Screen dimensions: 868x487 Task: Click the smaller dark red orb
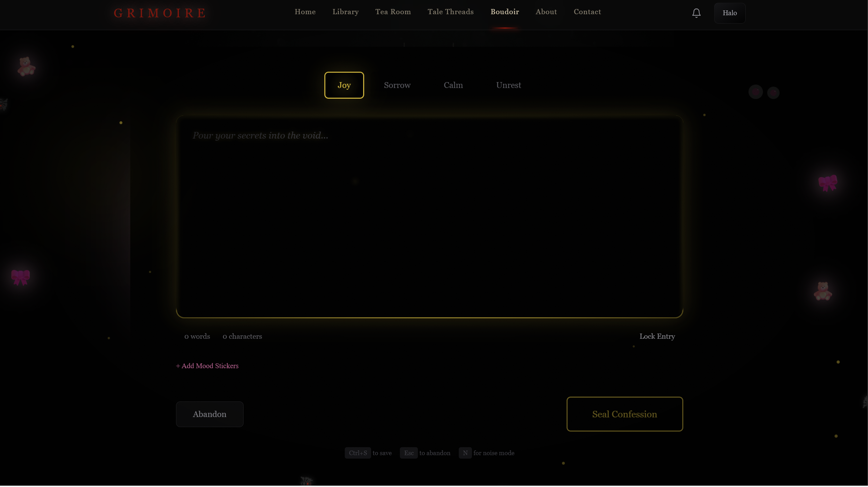[773, 93]
